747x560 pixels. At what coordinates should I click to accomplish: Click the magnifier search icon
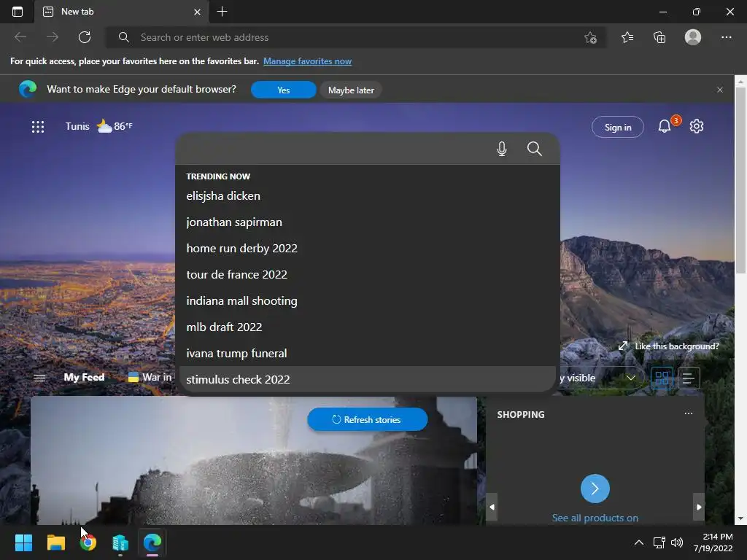coord(535,149)
